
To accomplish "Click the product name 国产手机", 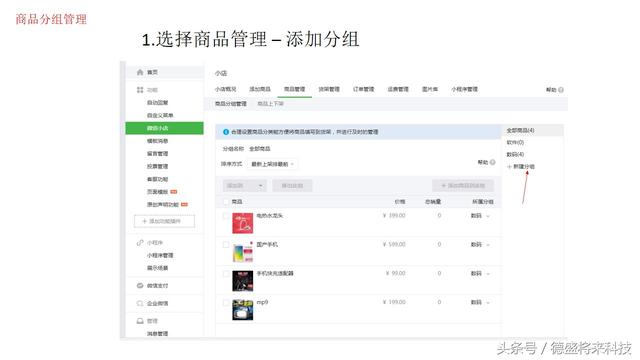I will [267, 244].
